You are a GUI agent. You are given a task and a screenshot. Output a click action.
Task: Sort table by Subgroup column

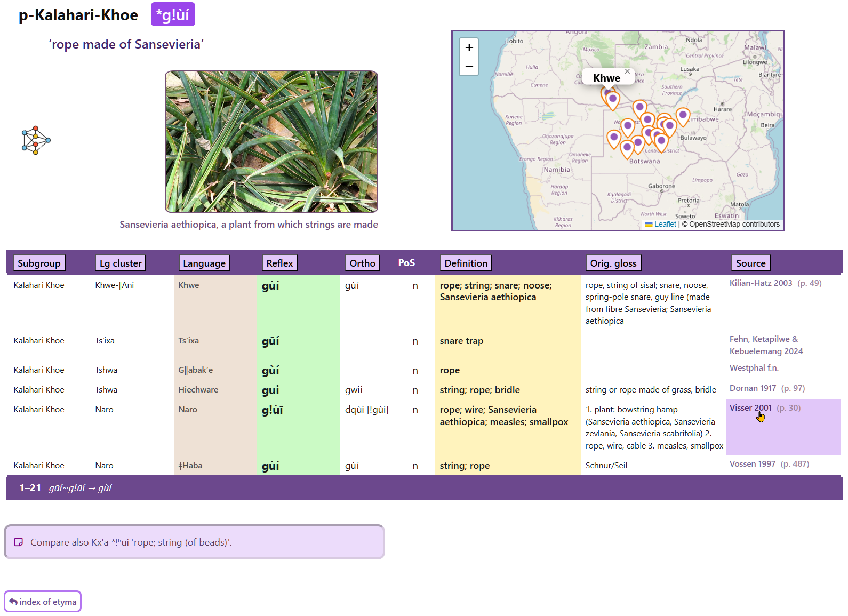[x=39, y=263]
